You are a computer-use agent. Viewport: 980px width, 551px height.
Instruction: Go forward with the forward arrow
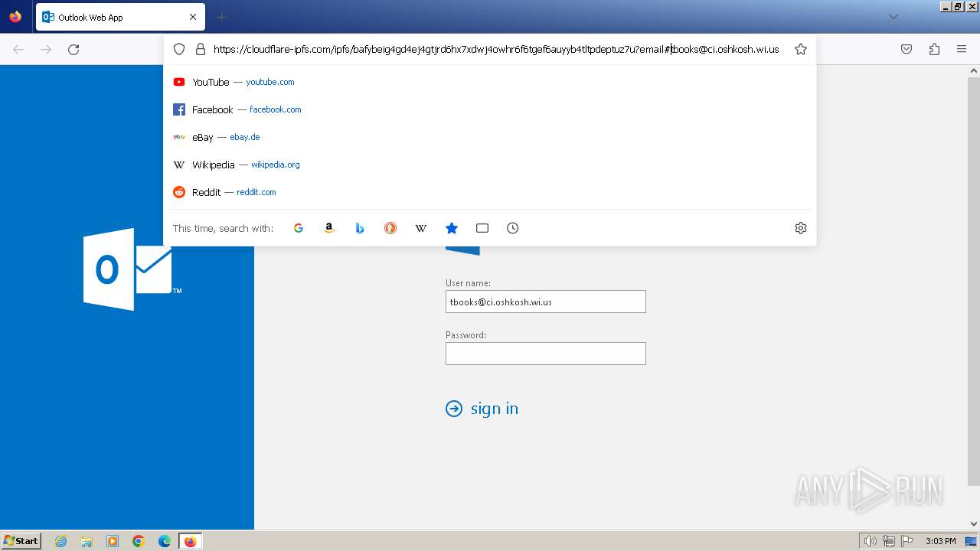click(46, 49)
